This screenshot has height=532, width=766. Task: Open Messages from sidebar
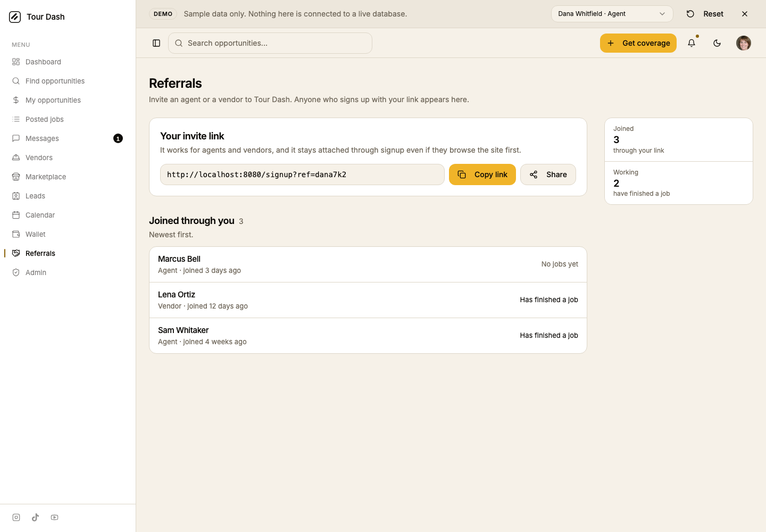tap(68, 138)
